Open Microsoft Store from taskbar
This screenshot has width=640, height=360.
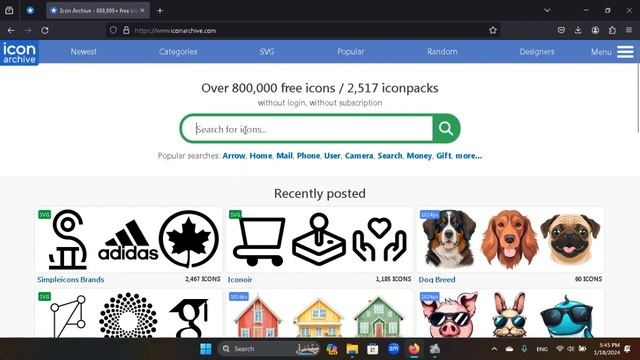coord(373,349)
